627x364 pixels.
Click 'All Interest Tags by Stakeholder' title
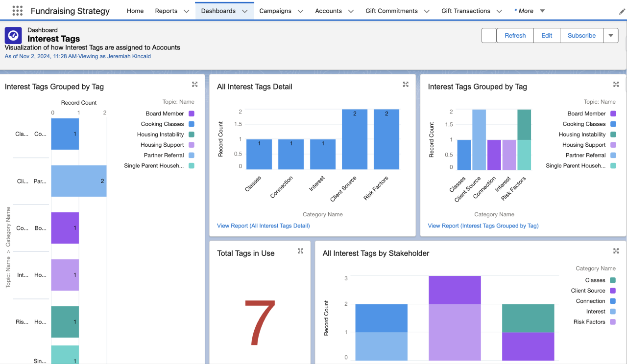pos(376,253)
